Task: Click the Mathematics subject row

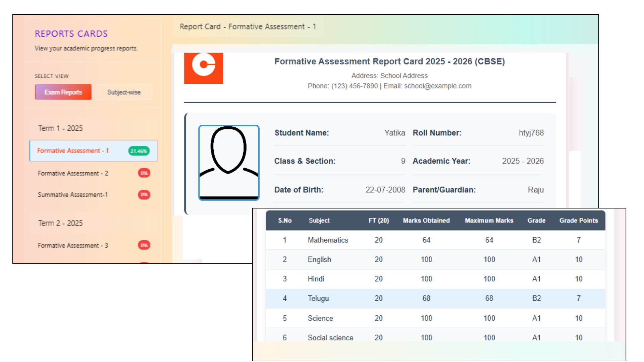Action: coord(328,240)
